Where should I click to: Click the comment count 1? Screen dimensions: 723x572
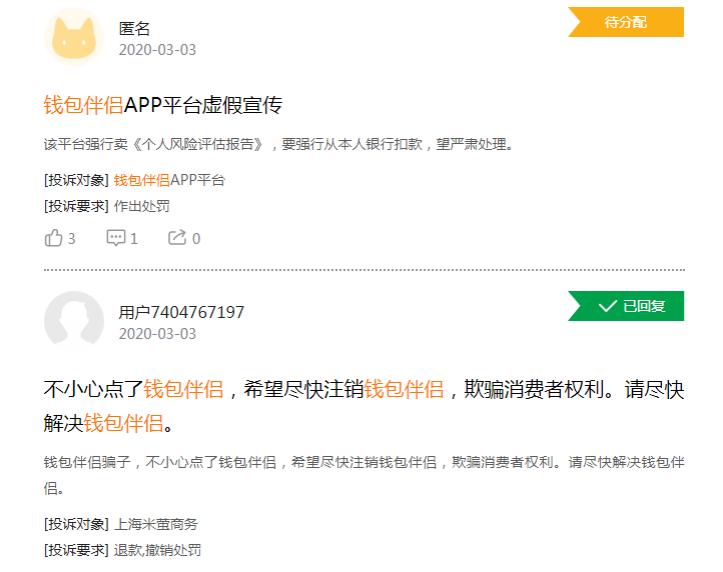point(134,239)
